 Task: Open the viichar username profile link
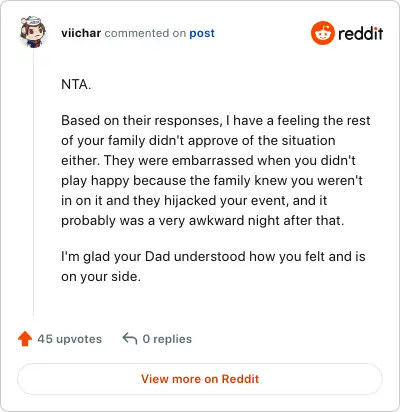click(x=81, y=33)
